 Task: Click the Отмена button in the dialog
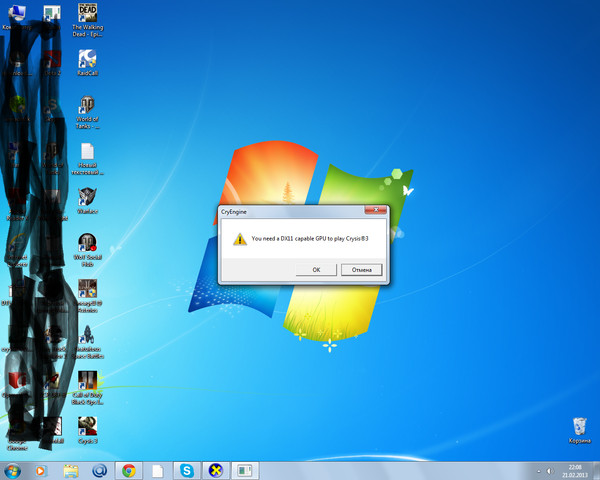pyautogui.click(x=362, y=269)
